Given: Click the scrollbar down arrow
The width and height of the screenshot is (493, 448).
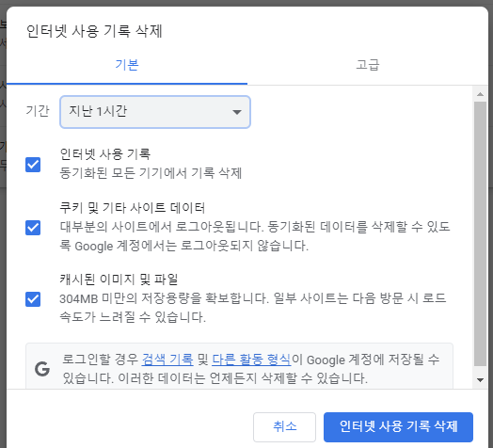Looking at the screenshot, I should coord(480,380).
